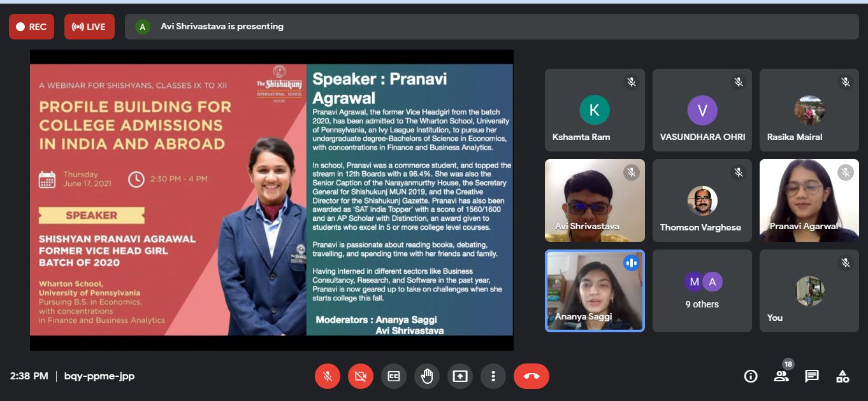868x401 pixels.
Task: Leave call with the red hang-up button
Action: (x=532, y=376)
